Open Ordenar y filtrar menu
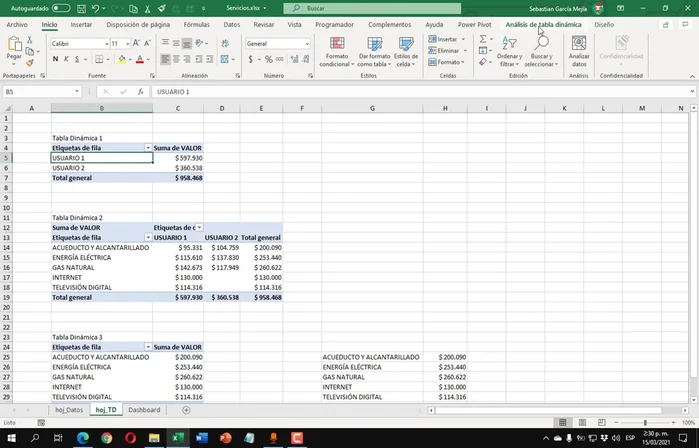Viewport: 699px width, 448px height. pyautogui.click(x=509, y=52)
